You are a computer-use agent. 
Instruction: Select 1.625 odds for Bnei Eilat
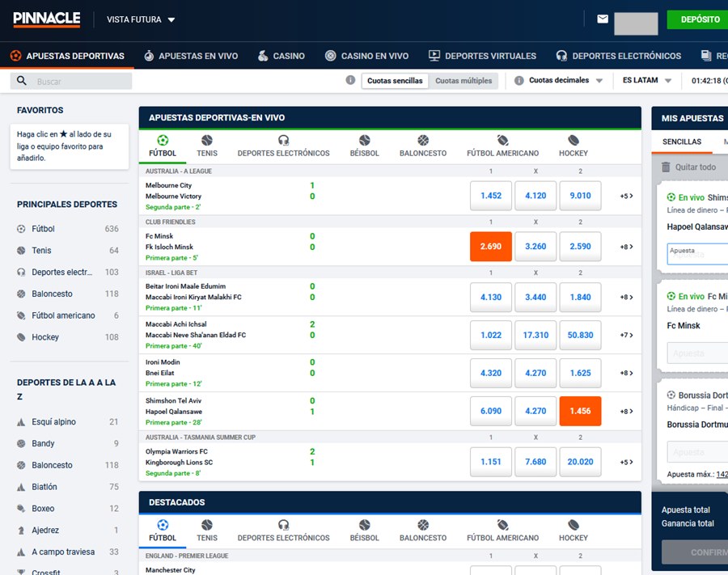point(580,373)
